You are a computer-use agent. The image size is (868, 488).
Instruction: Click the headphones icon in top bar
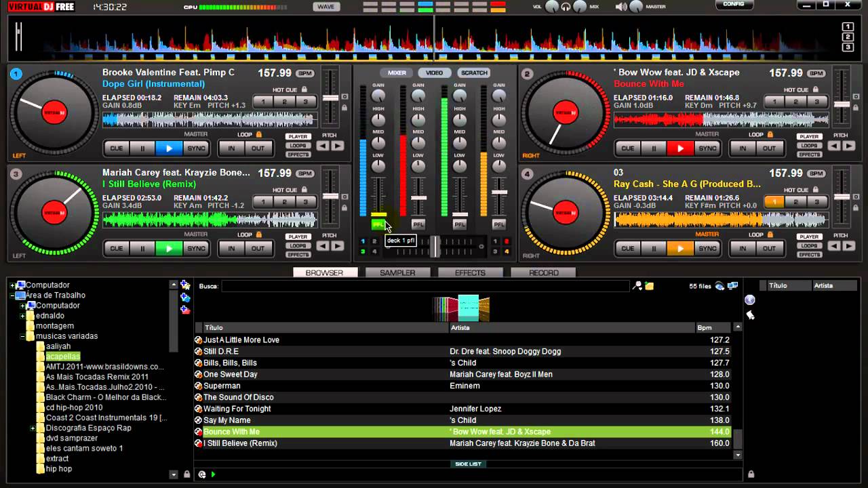click(566, 7)
